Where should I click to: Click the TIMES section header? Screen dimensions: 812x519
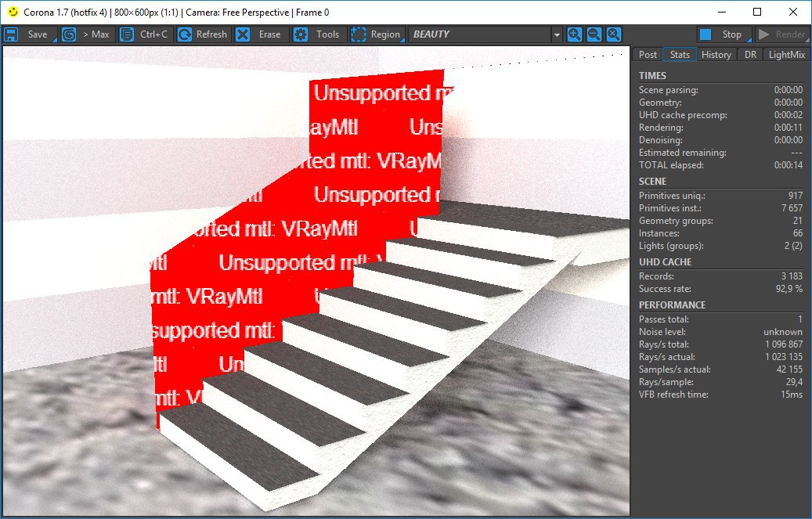click(652, 76)
